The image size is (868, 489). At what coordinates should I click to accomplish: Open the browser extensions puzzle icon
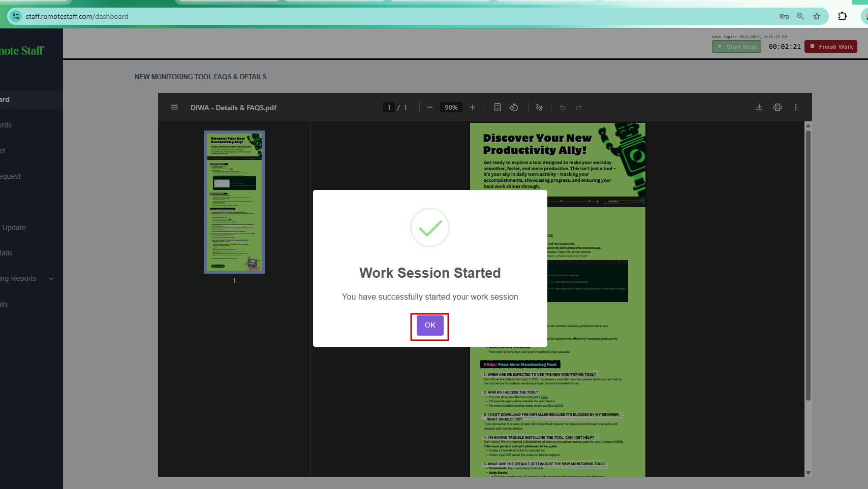(x=842, y=16)
